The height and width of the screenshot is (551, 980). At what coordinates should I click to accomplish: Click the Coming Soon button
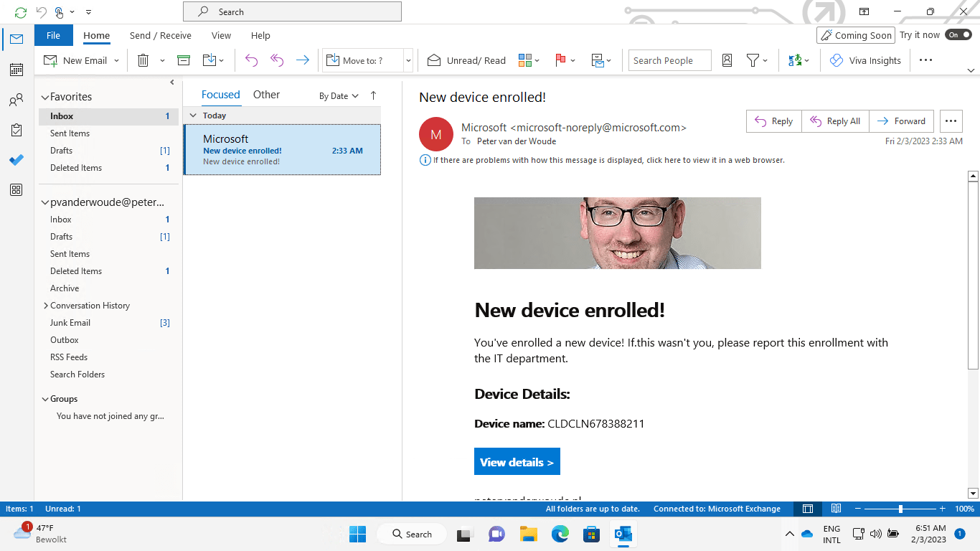pyautogui.click(x=856, y=35)
